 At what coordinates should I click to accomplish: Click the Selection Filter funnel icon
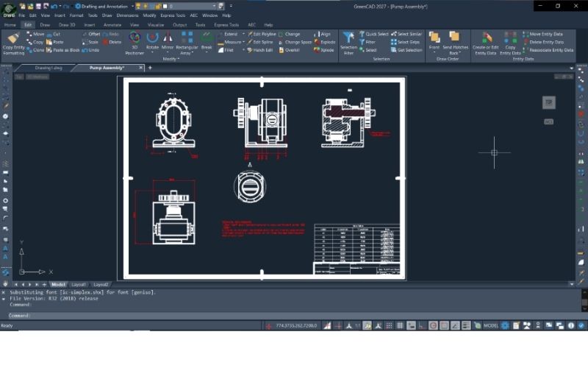pyautogui.click(x=348, y=38)
